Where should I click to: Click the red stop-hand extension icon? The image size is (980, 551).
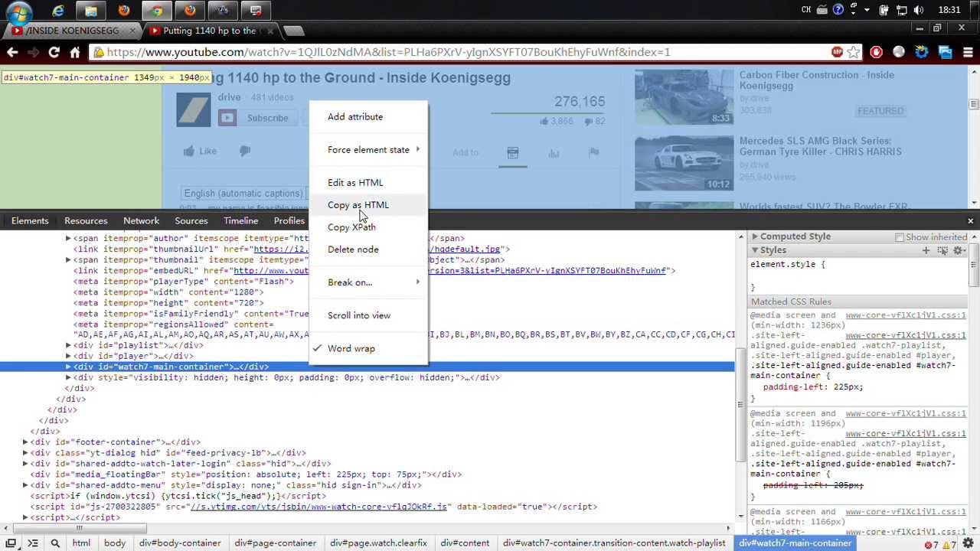(x=877, y=52)
